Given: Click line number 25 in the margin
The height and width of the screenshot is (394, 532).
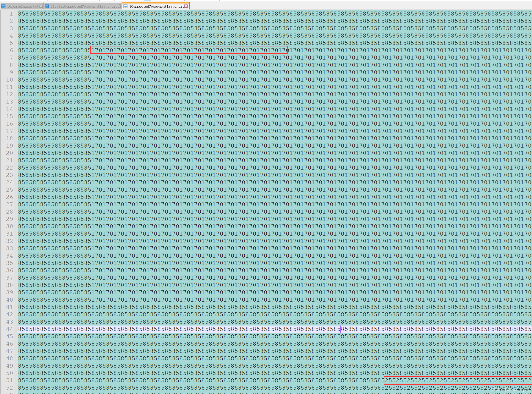Looking at the screenshot, I should click(x=10, y=190).
